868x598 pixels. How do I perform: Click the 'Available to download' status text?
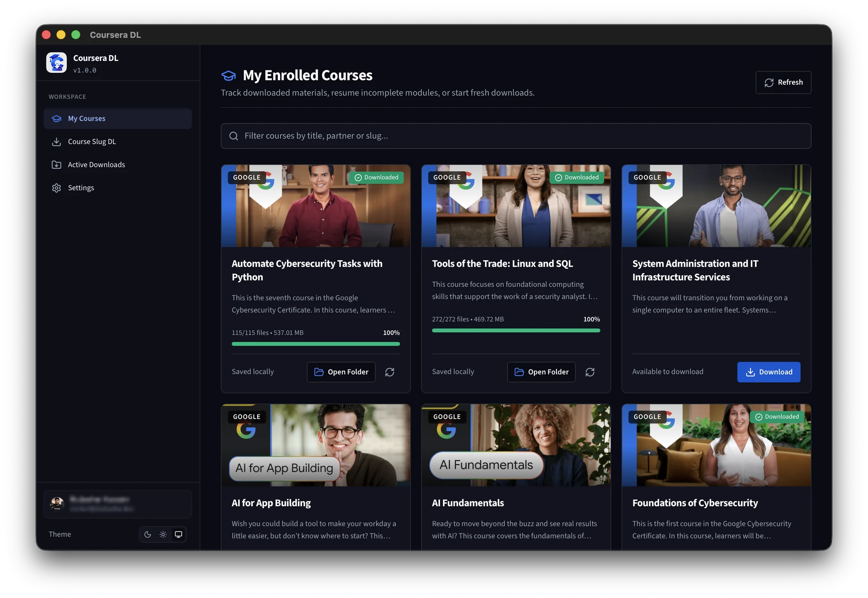(x=668, y=372)
